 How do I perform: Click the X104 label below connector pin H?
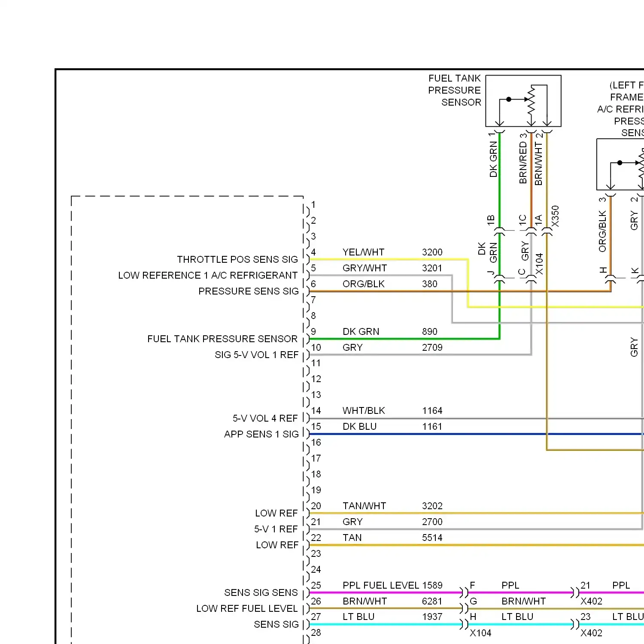click(x=480, y=633)
